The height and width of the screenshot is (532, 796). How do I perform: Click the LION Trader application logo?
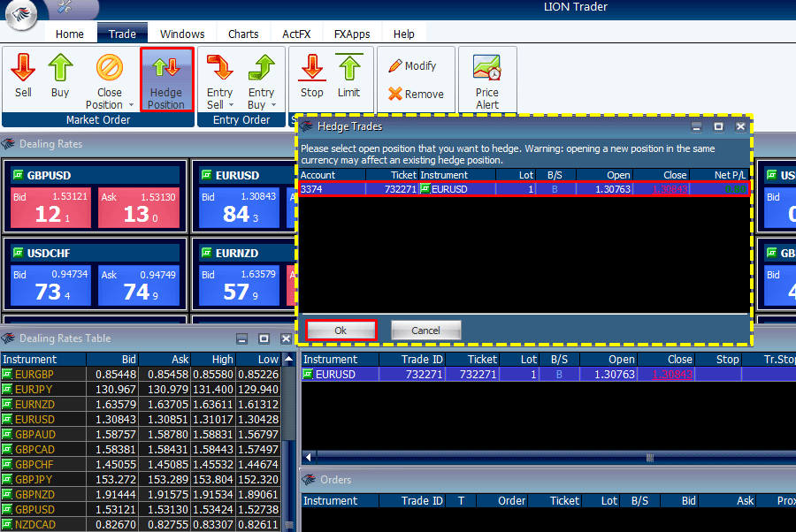(21, 14)
